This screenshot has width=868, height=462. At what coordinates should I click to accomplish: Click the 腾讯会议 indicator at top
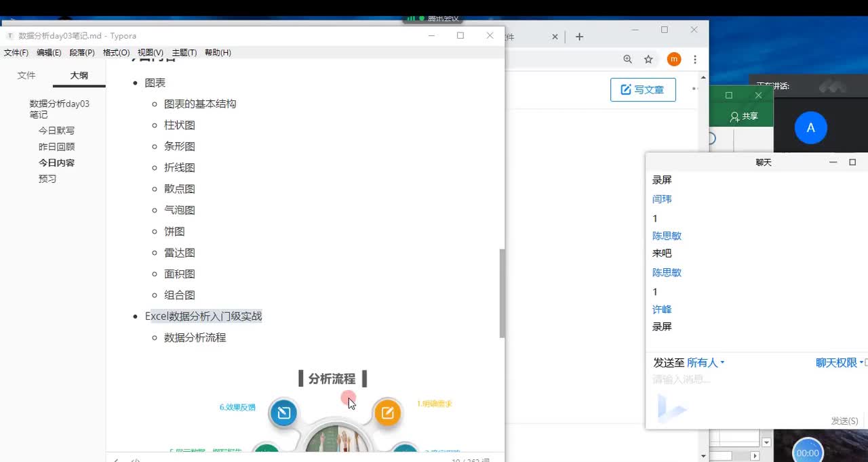433,18
